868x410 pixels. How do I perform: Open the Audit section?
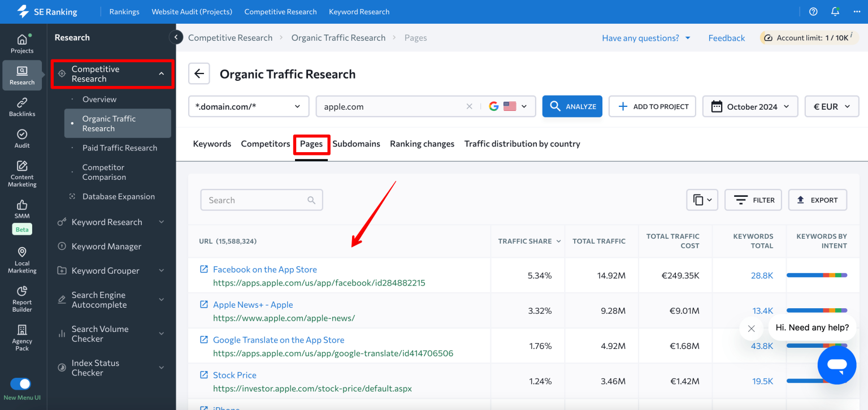[22, 139]
